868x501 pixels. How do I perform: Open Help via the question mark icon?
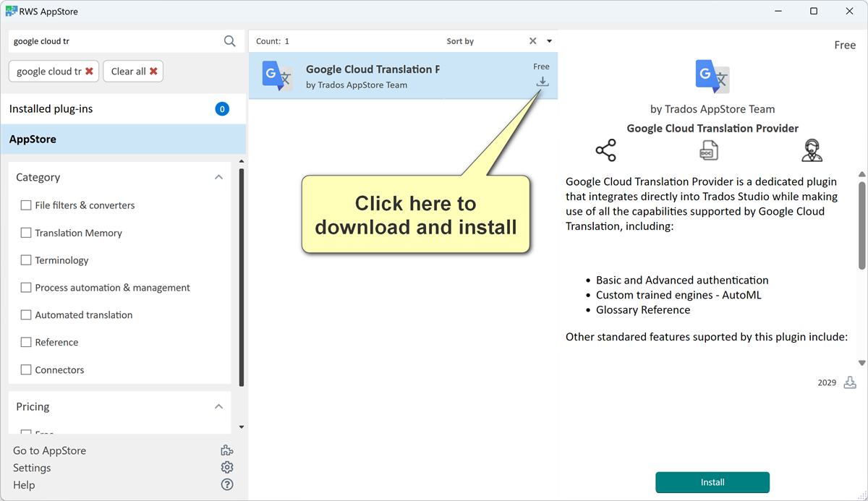point(226,484)
